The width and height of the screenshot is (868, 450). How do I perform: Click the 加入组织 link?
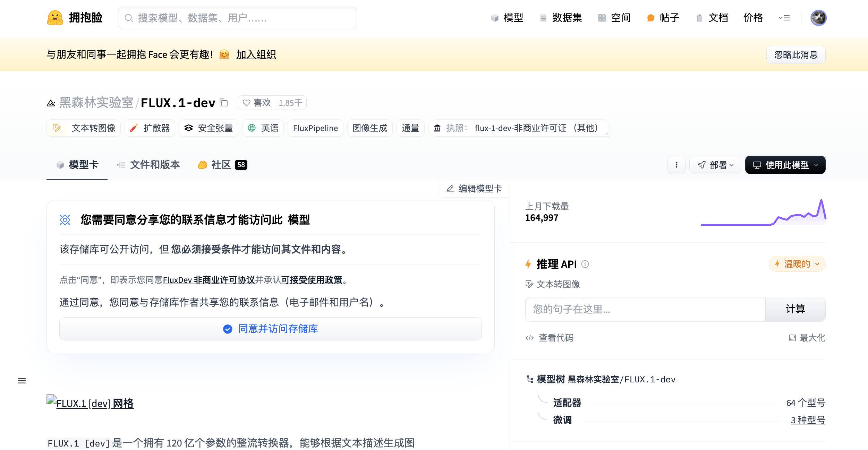pos(256,54)
